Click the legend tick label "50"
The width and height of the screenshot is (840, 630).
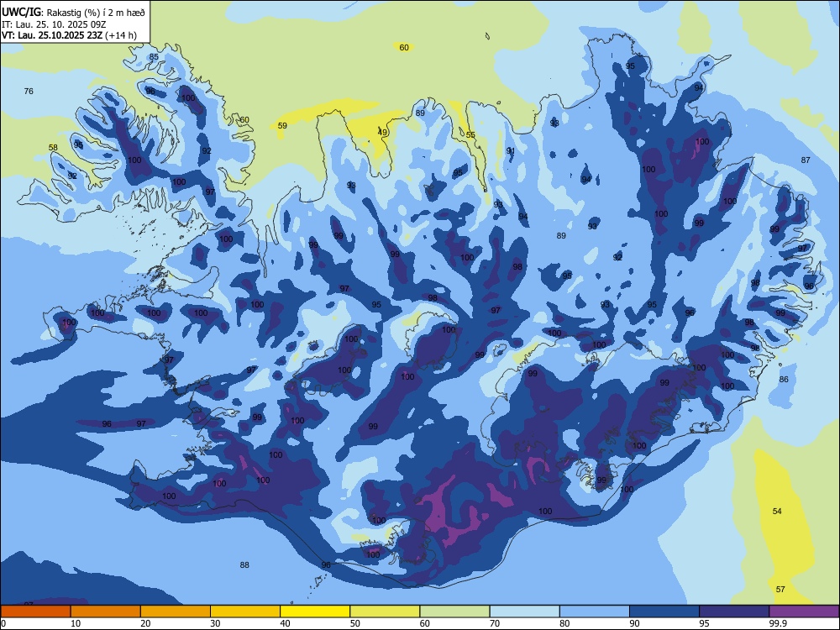(354, 623)
